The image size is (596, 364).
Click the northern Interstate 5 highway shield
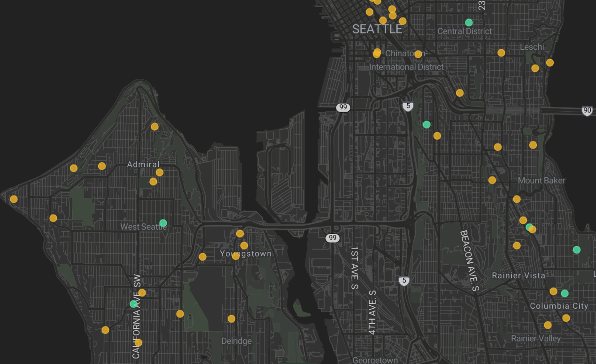click(x=408, y=106)
